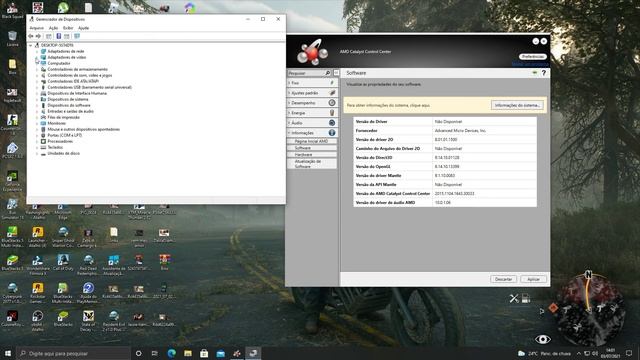Click Device Manager taskbar icon
The height and width of the screenshot is (360, 640).
pos(253,353)
